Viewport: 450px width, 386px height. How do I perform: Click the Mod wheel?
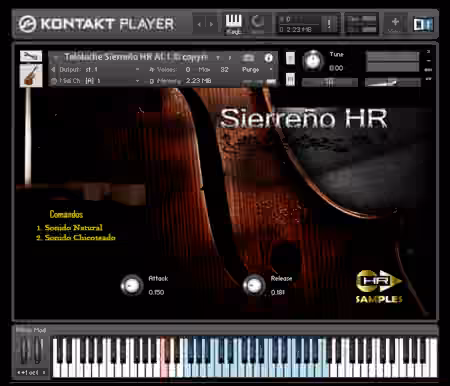tap(38, 350)
